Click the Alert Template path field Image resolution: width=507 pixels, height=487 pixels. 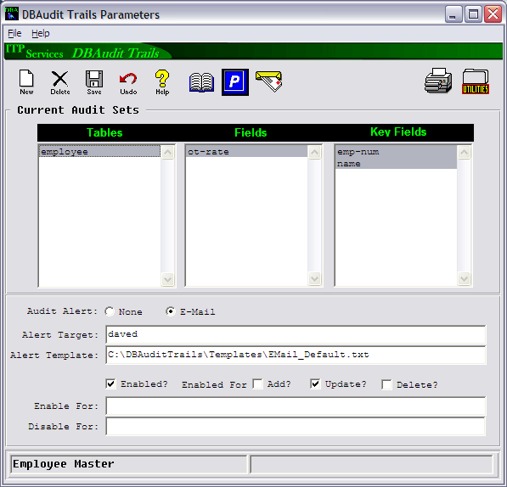[296, 355]
